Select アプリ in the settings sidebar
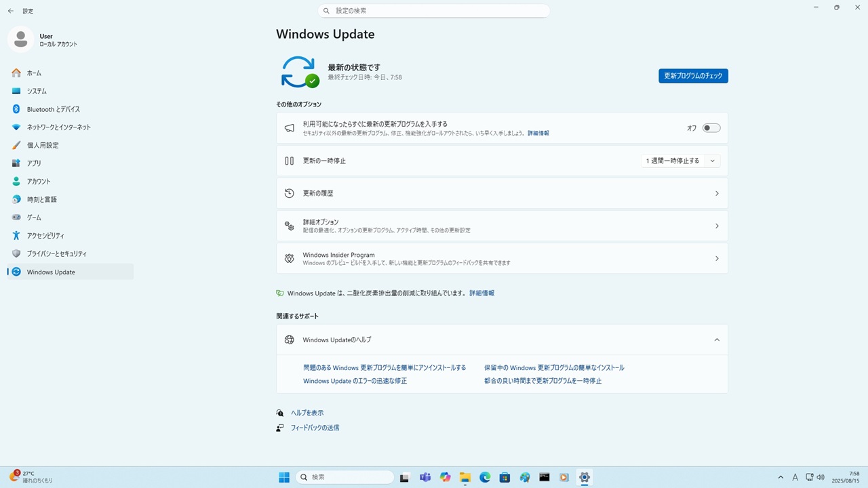The image size is (868, 488). click(x=71, y=163)
